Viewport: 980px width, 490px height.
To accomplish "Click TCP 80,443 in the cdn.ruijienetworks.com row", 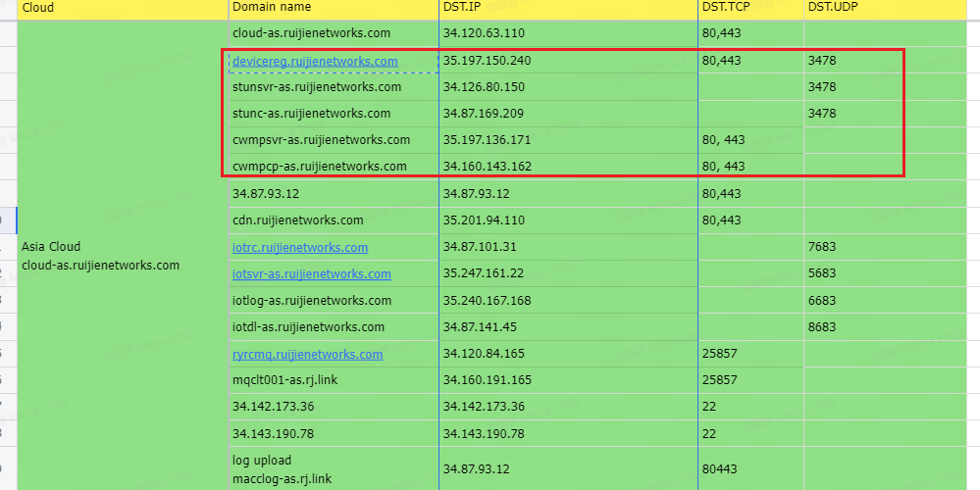I will [750, 220].
